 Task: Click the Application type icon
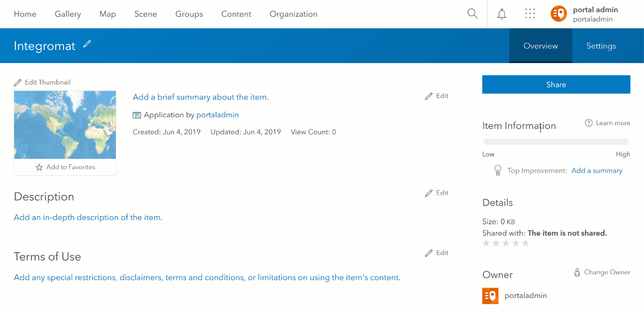pos(137,115)
